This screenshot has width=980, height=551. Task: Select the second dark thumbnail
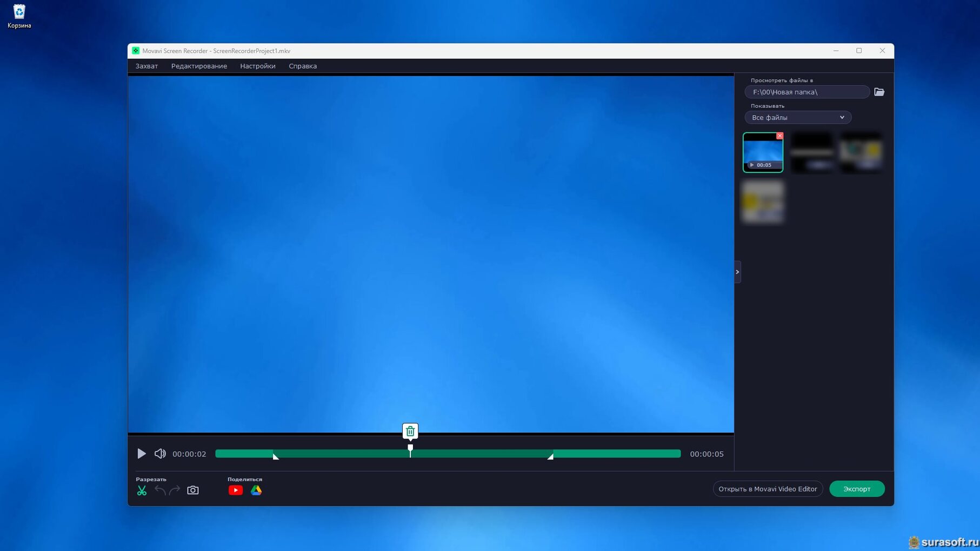[811, 152]
